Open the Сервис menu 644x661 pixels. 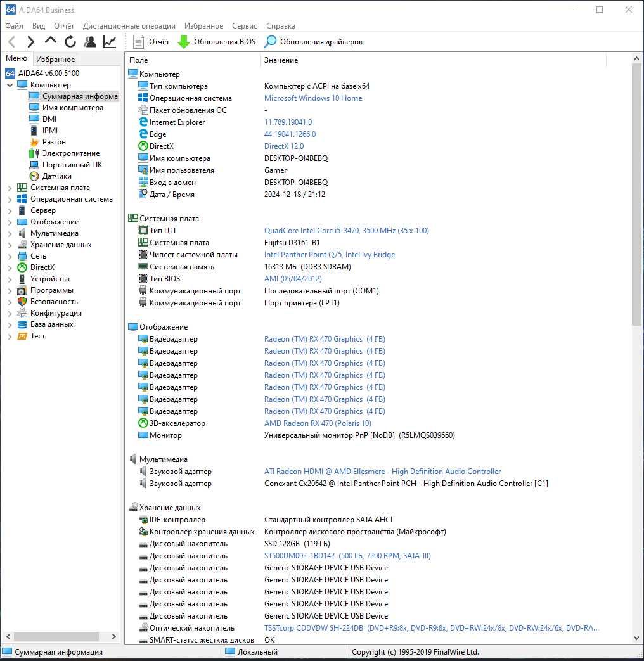pos(245,26)
